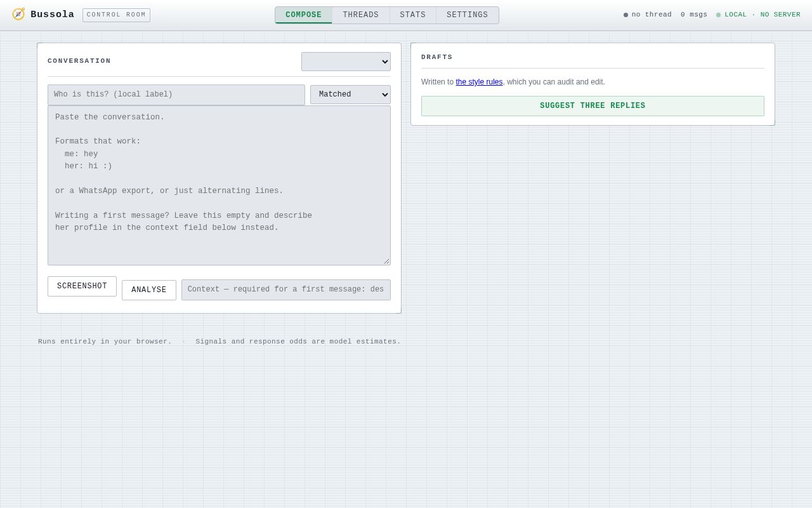Open 'the style rules' link
812x508 pixels.
[479, 82]
